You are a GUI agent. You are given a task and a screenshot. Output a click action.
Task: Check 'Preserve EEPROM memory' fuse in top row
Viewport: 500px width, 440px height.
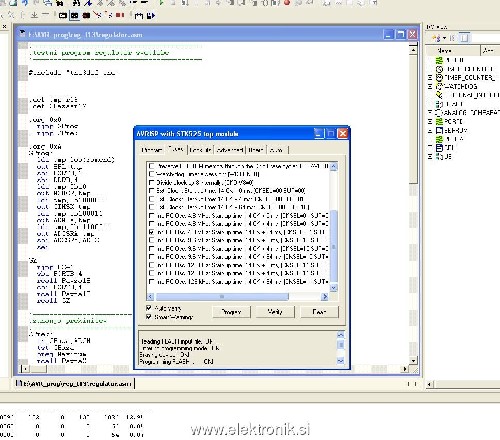(x=152, y=166)
